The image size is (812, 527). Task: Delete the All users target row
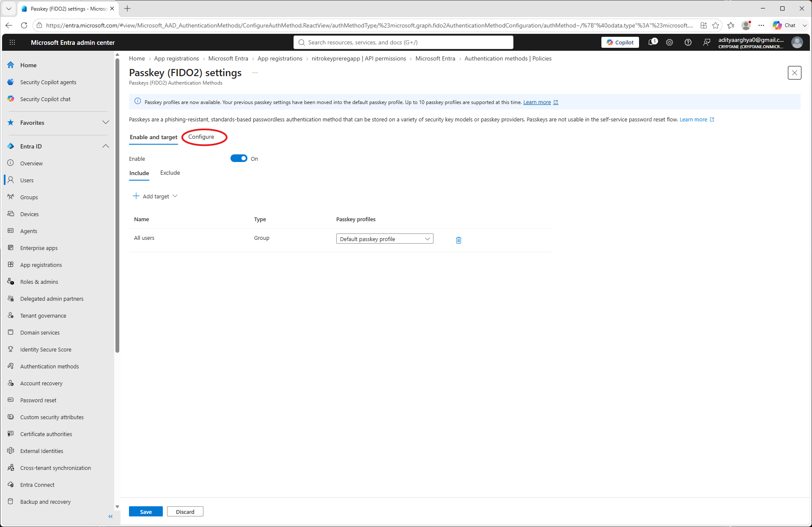[458, 240]
